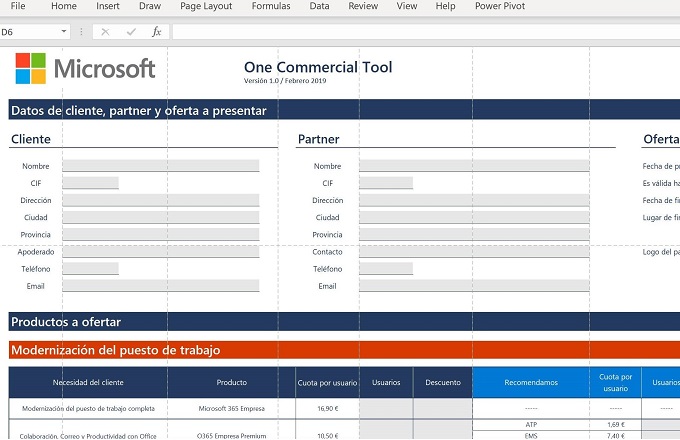Click the 'Producto' column header
The image size is (680, 440).
(232, 382)
